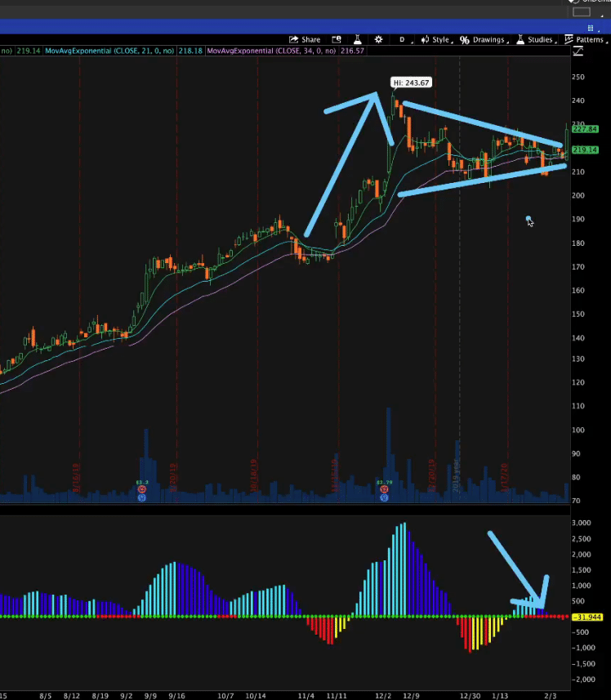This screenshot has width=611, height=700.
Task: Click MovAvgExponential (CLOSE, 21) study label
Action: (x=109, y=51)
